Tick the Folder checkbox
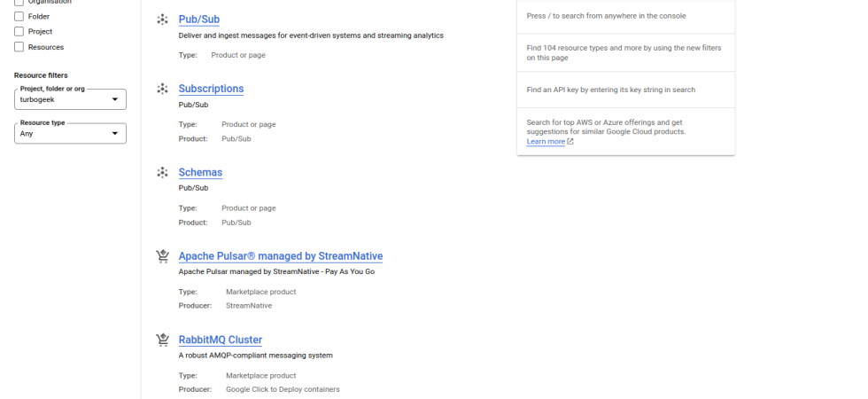This screenshot has width=868, height=399. (19, 17)
